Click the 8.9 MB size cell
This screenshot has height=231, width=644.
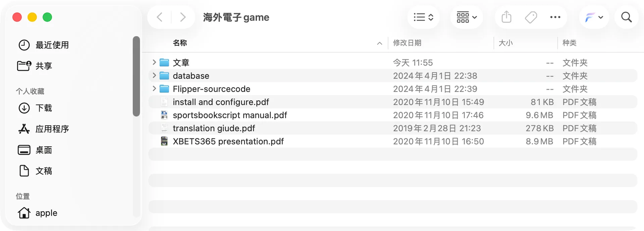pos(539,141)
